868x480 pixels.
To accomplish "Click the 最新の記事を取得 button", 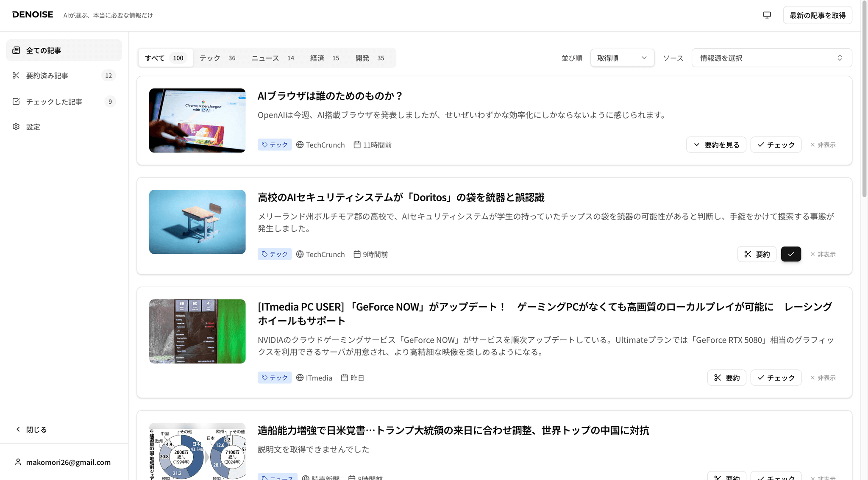I will click(x=818, y=15).
